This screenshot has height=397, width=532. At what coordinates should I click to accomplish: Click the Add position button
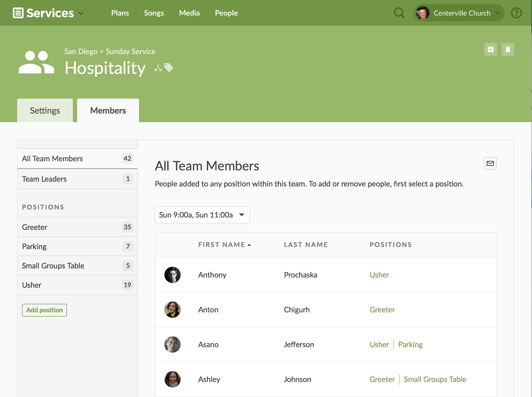pos(44,310)
